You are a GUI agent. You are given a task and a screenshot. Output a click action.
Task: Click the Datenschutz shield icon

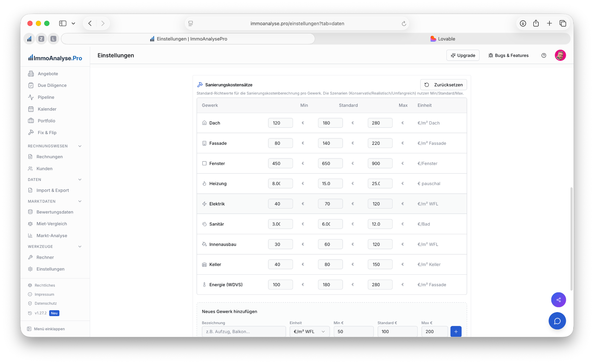click(x=30, y=303)
